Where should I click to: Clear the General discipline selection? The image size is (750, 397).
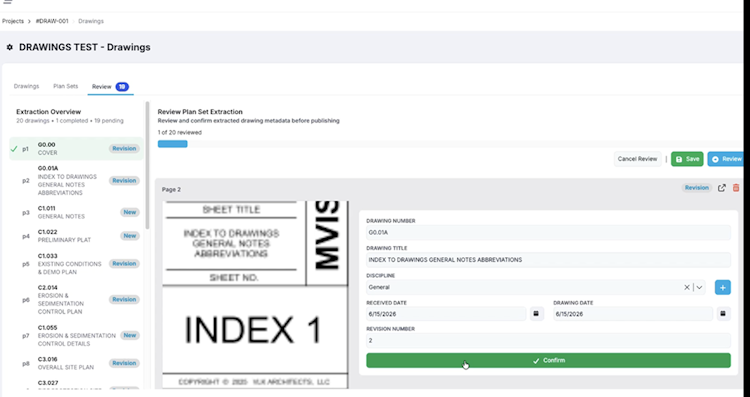point(686,287)
